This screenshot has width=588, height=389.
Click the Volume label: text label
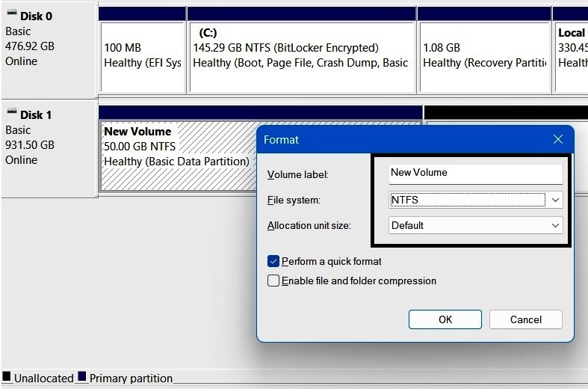[x=298, y=174]
